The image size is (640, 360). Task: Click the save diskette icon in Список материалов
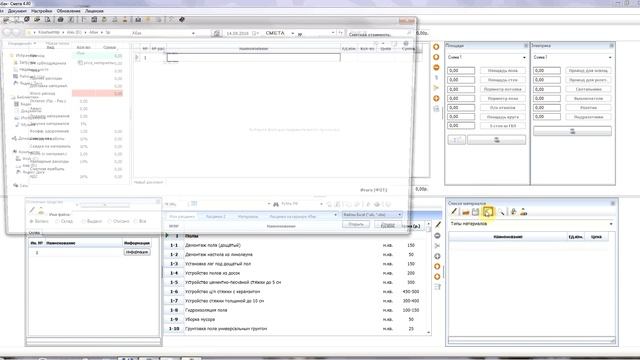tap(476, 212)
